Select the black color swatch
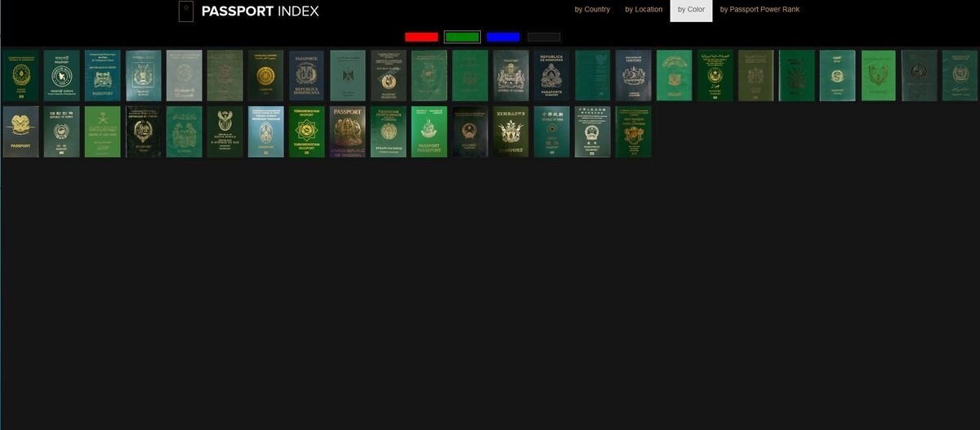Viewport: 980px width, 430px height. point(544,37)
